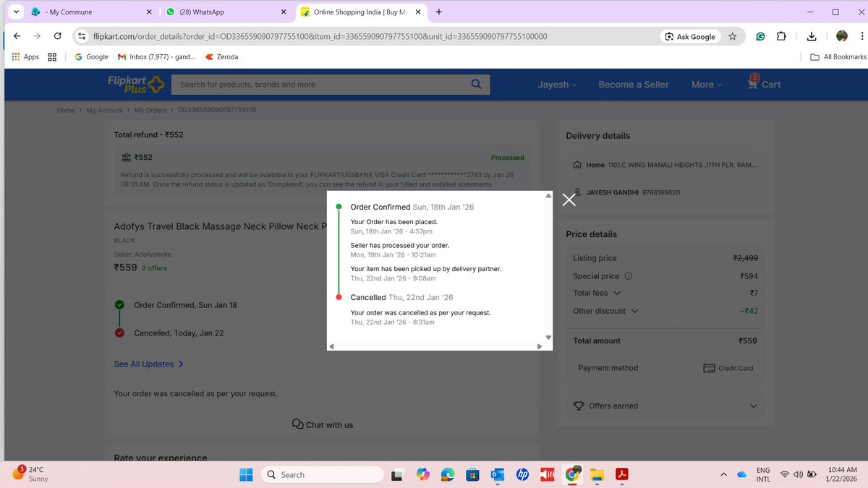The height and width of the screenshot is (488, 868).
Task: Click the Home breadcrumb link
Action: [66, 110]
